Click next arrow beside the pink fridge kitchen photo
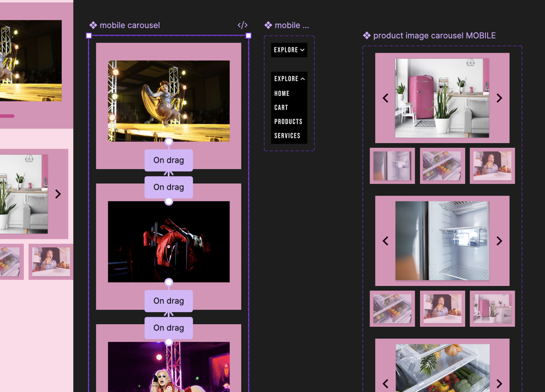Image resolution: width=545 pixels, height=392 pixels. click(499, 98)
